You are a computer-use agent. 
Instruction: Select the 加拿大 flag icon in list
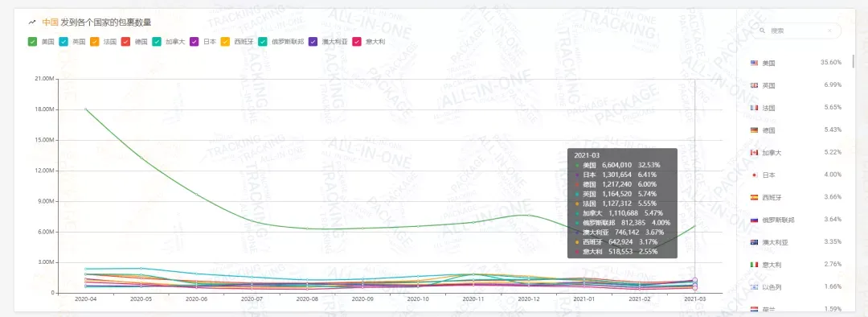[754, 152]
